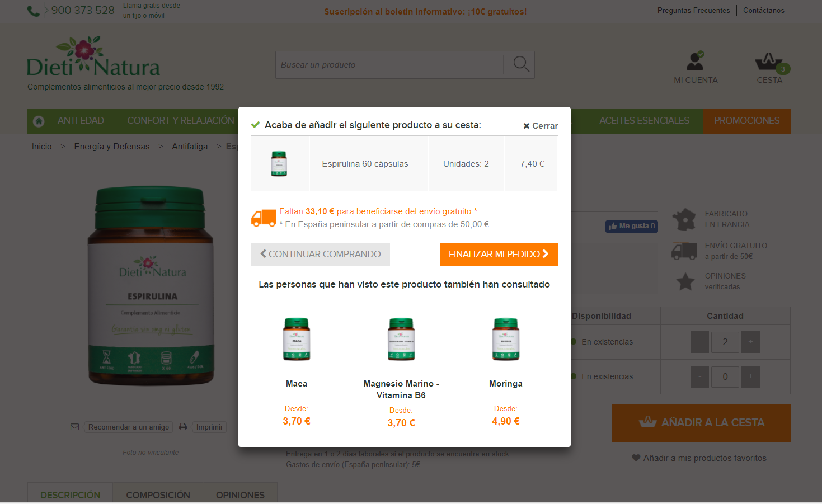This screenshot has height=504, width=822.
Task: Go to the home icon in navigation bar
Action: pyautogui.click(x=39, y=121)
